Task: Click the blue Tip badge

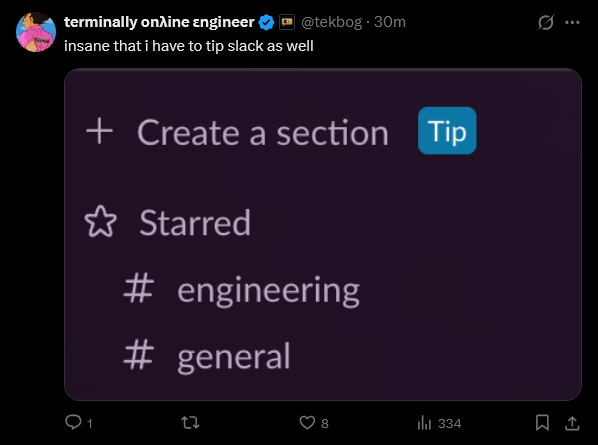Action: pyautogui.click(x=447, y=130)
